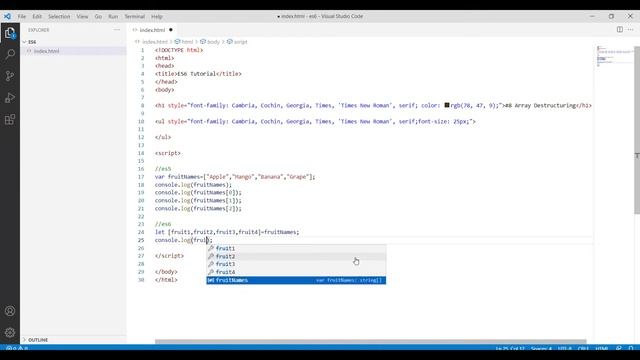Open editor More Actions ellipsis menu
The width and height of the screenshot is (640, 360).
pyautogui.click(x=631, y=29)
